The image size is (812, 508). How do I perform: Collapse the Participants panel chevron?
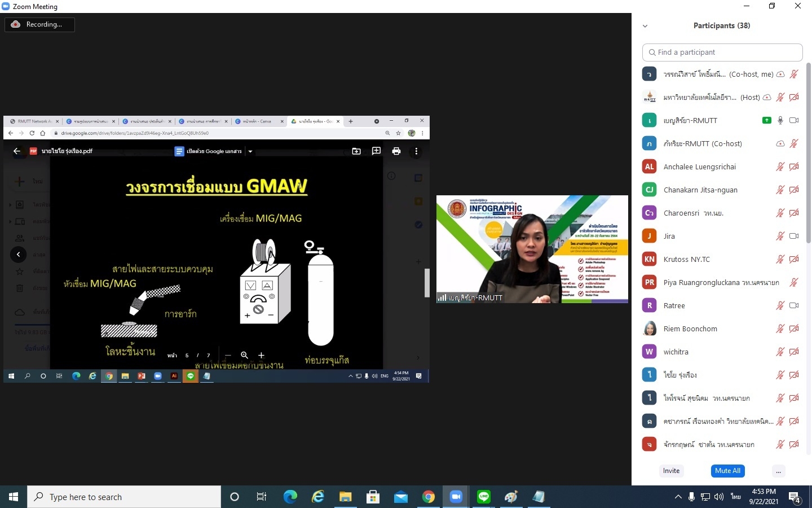point(645,26)
